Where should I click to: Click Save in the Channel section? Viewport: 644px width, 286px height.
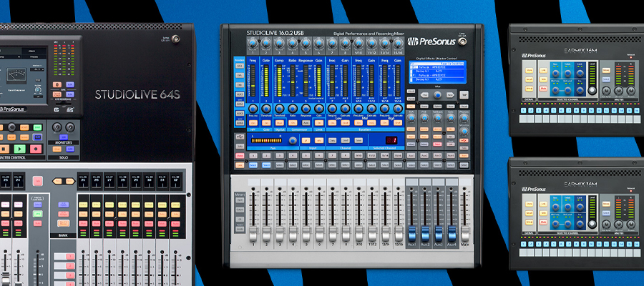[358, 140]
